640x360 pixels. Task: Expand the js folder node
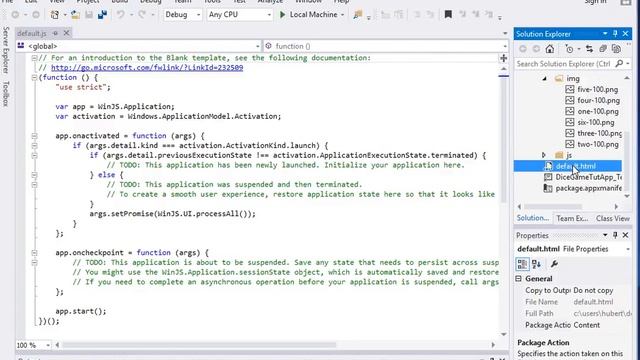pyautogui.click(x=544, y=155)
